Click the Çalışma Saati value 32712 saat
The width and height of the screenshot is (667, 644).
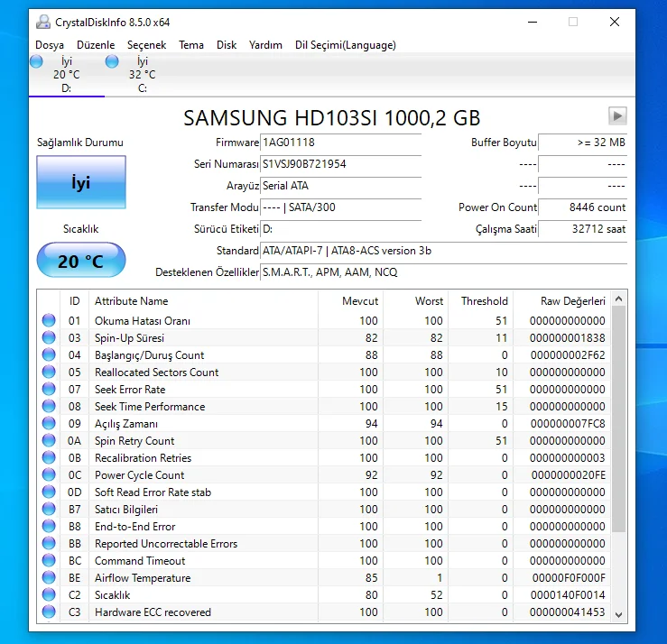coord(583,229)
